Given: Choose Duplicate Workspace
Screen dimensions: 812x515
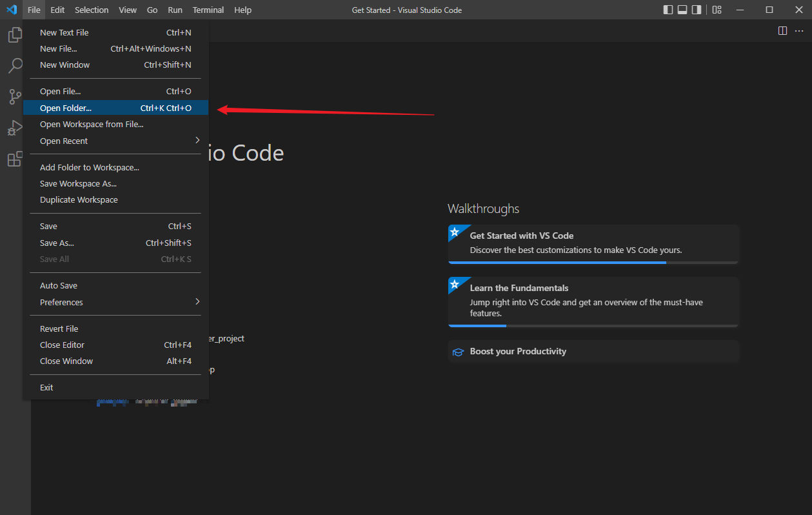Looking at the screenshot, I should pyautogui.click(x=115, y=199).
